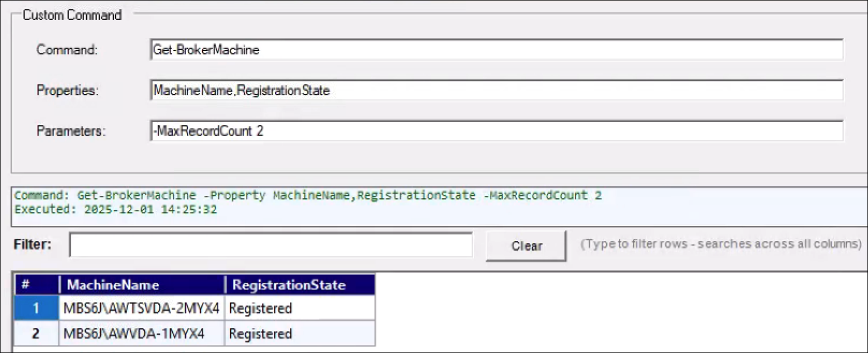Click the Filter: label
868x353 pixels.
click(x=33, y=245)
